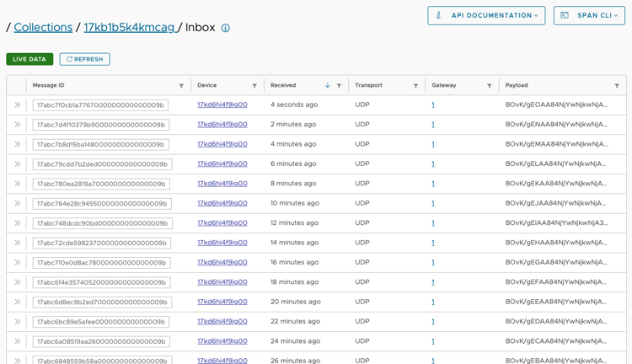Open the API Documentation dropdown
Screen dimensions: 632x364
tap(486, 15)
